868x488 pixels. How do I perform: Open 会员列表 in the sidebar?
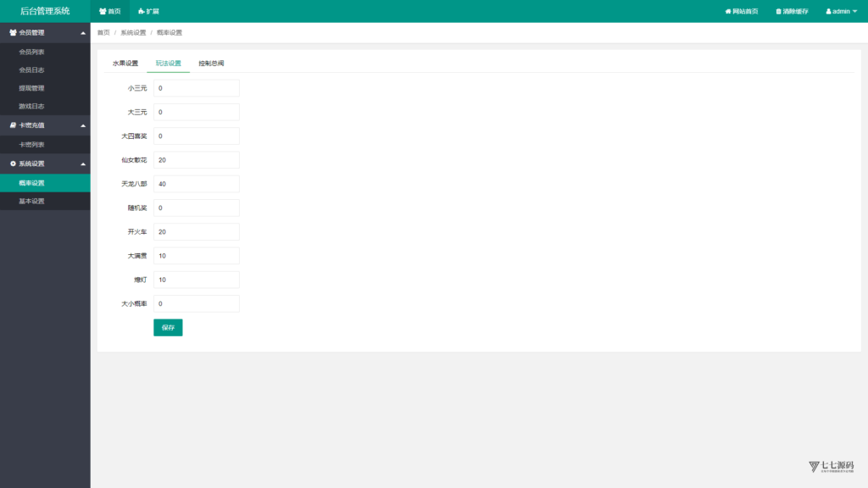tap(31, 52)
